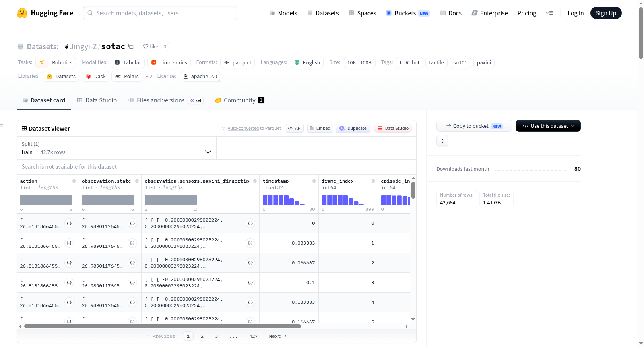Open Data Studio from the viewer header
644x347 pixels.
click(x=393, y=128)
